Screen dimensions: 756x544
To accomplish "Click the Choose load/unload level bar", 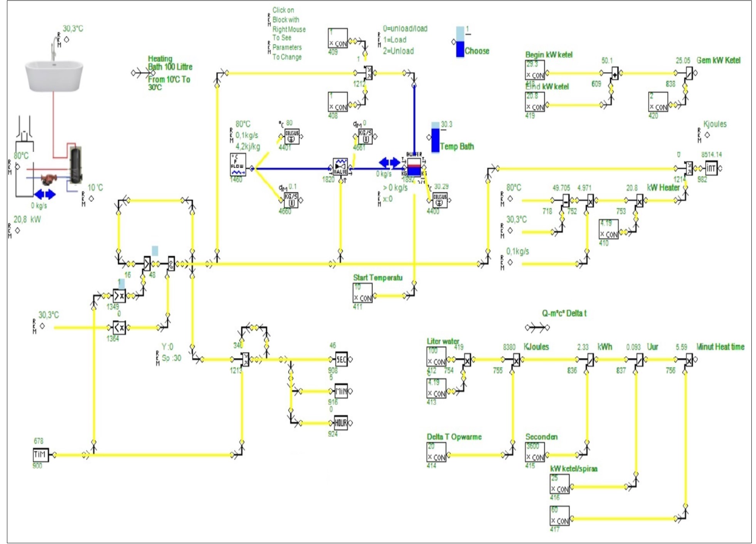I will point(460,42).
